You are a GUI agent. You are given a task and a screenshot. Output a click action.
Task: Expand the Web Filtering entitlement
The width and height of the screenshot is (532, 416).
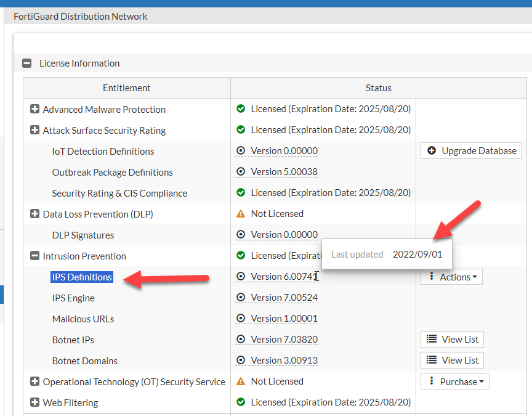35,402
